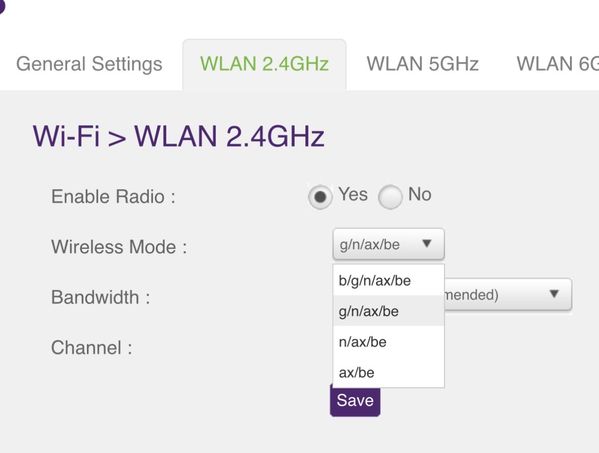Click the Wireless Mode dropdown arrow
Screen dimensions: 599x453
427,243
